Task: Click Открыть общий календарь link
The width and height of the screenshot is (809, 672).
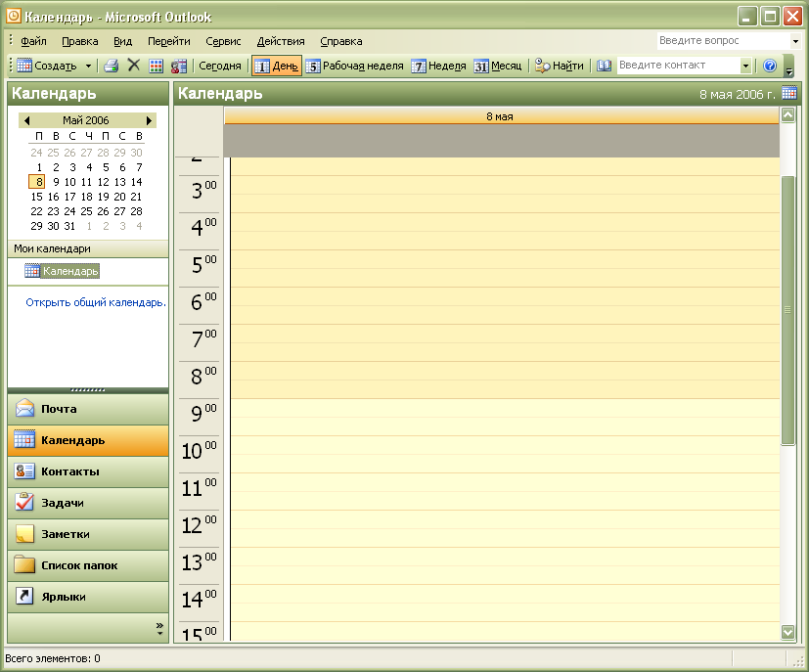Action: point(96,302)
